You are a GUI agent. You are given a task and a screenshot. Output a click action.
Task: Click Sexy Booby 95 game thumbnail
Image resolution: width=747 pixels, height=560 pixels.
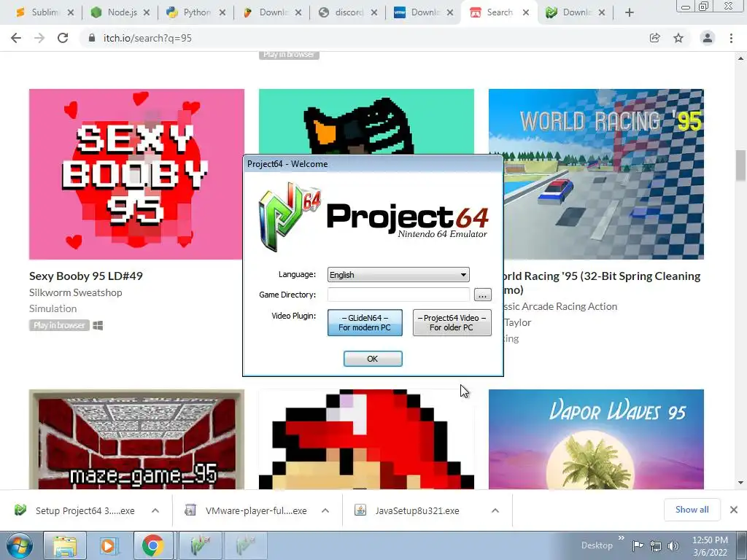(x=136, y=174)
